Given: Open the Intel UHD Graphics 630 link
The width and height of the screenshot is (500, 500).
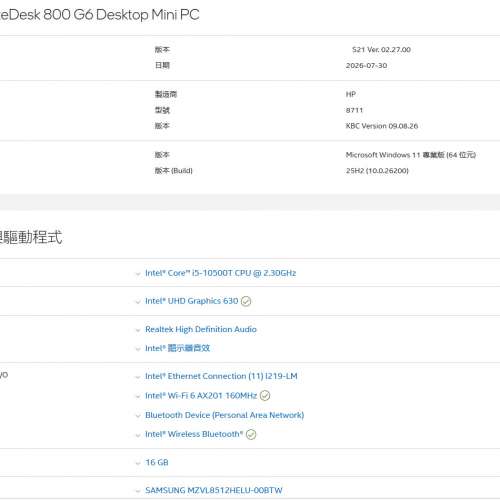Looking at the screenshot, I should pyautogui.click(x=192, y=301).
